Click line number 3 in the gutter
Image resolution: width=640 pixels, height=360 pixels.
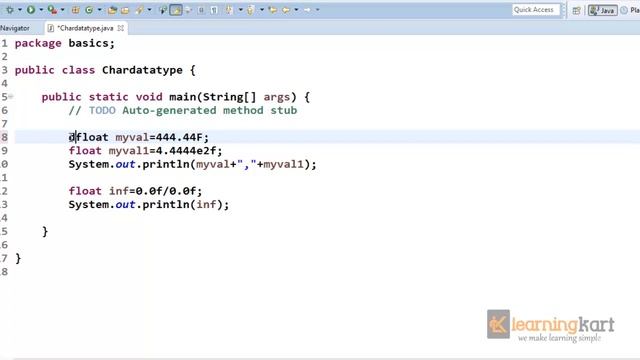[x=4, y=70]
